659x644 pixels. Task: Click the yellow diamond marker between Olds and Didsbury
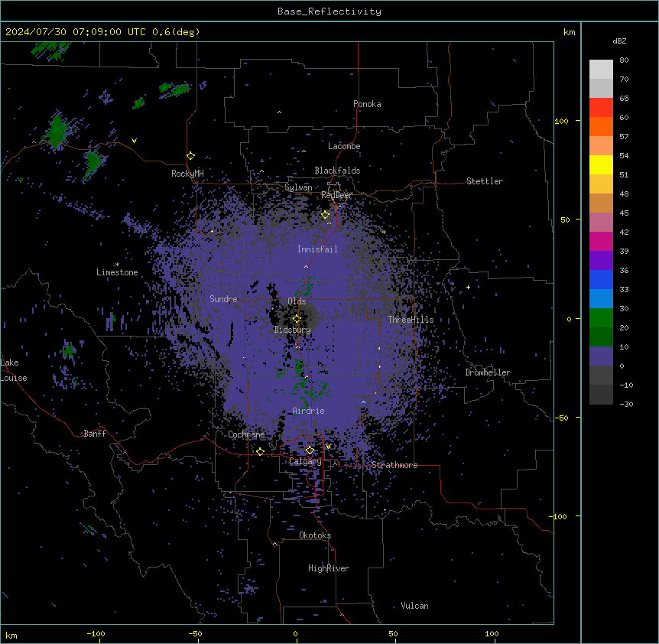point(297,319)
